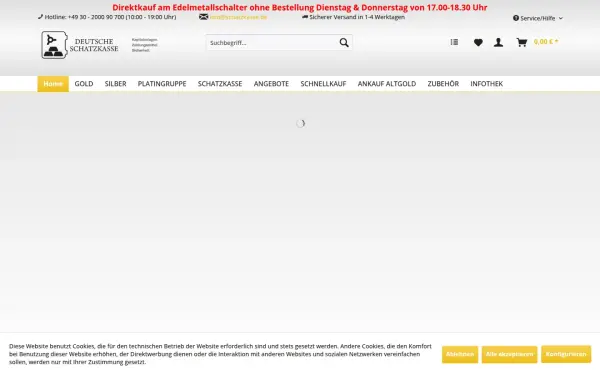This screenshot has height=375, width=600.
Task: Click the shipping truck icon
Action: click(x=305, y=17)
